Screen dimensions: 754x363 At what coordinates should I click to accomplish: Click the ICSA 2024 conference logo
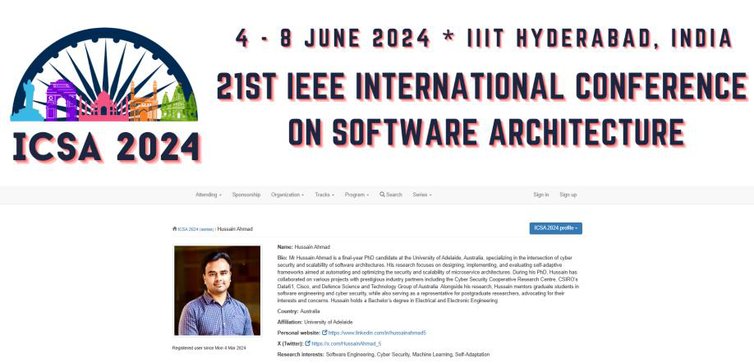(104, 95)
